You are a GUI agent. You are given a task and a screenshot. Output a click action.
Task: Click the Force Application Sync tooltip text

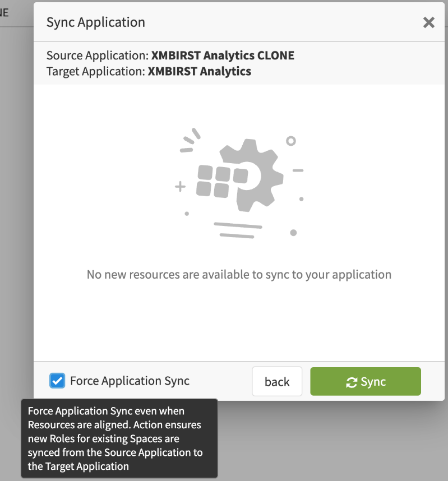[119, 439]
